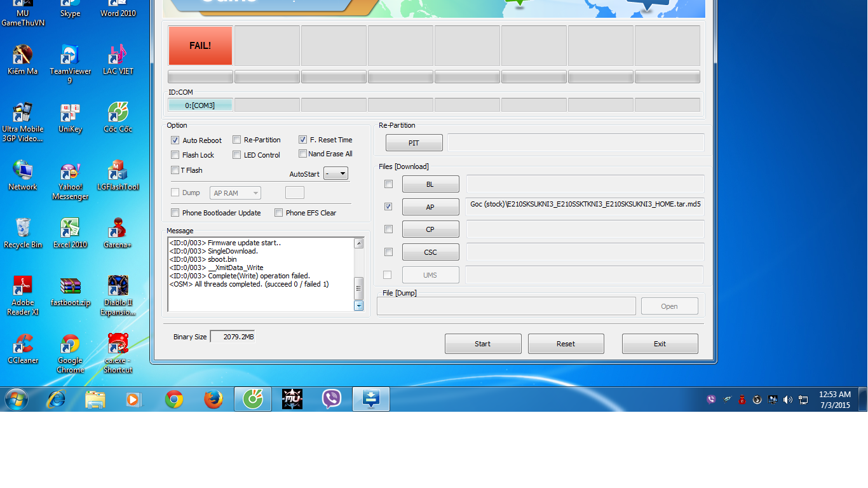Enable the Re-Partition checkbox
Screen dimensions: 868x488
point(236,140)
